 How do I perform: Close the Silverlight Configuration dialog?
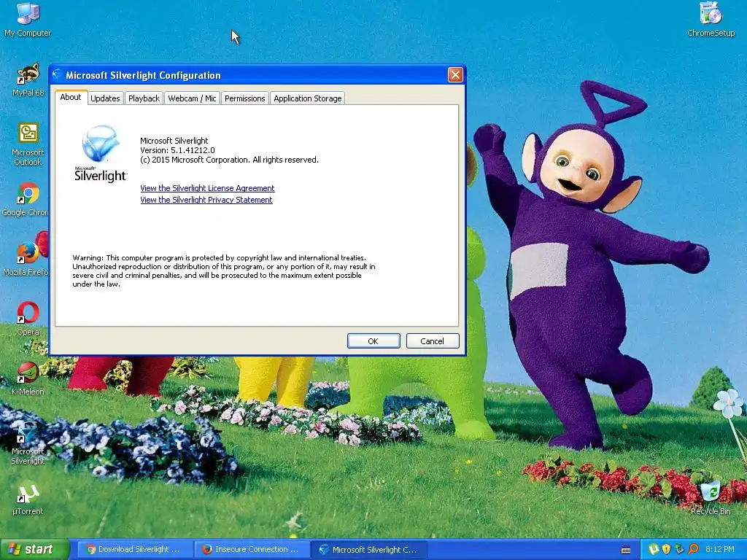click(x=455, y=75)
